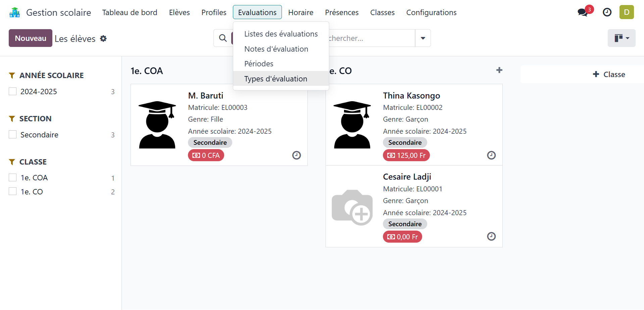Click the Année scolaire filter funnel icon
Image resolution: width=644 pixels, height=310 pixels.
12,75
